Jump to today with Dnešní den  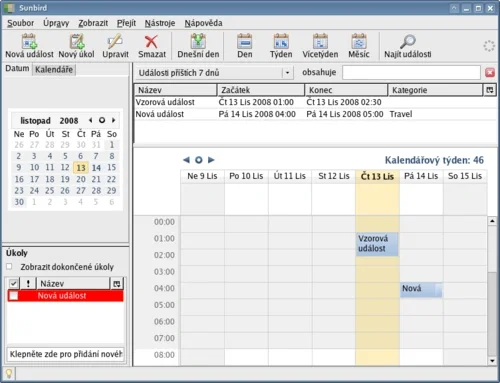tap(198, 46)
